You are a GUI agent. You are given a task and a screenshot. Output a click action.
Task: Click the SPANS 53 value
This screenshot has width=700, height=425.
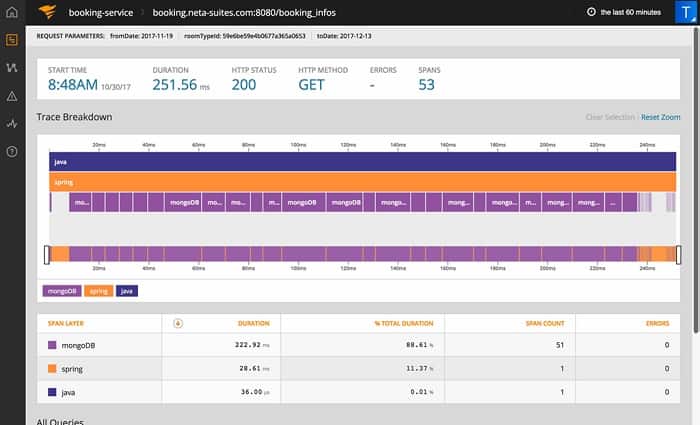pos(426,85)
